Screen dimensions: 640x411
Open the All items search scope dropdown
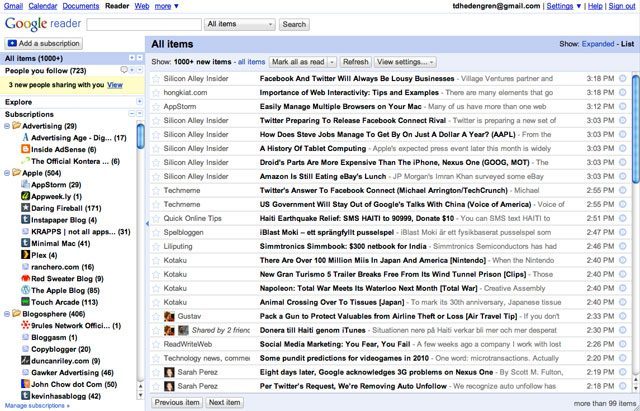pyautogui.click(x=240, y=24)
